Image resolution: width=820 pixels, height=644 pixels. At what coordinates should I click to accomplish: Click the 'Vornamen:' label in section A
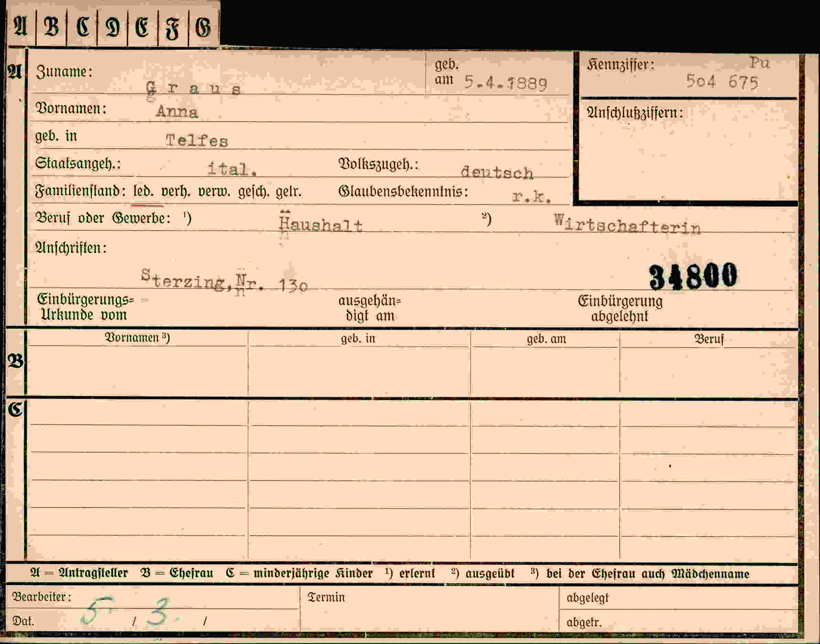pyautogui.click(x=71, y=109)
